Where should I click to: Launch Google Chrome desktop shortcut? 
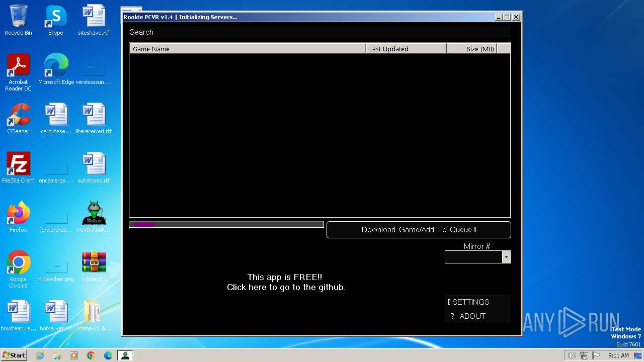18,269
